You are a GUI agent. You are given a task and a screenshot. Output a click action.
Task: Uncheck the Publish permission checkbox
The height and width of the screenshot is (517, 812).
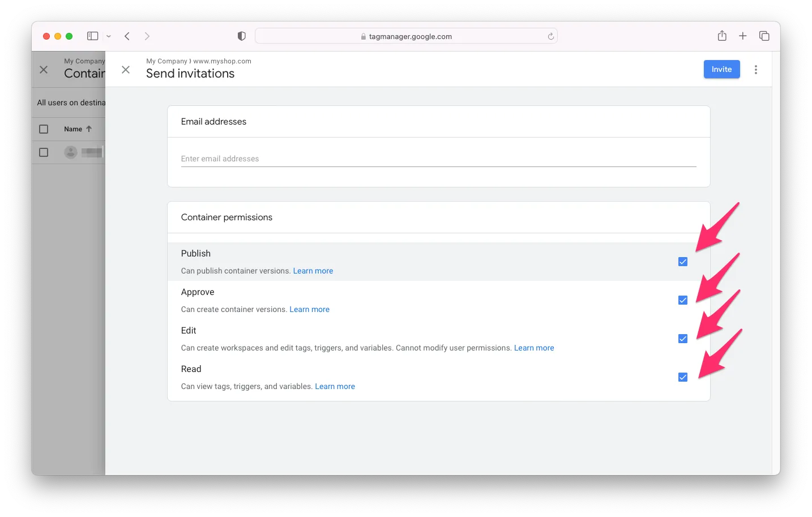pyautogui.click(x=683, y=262)
